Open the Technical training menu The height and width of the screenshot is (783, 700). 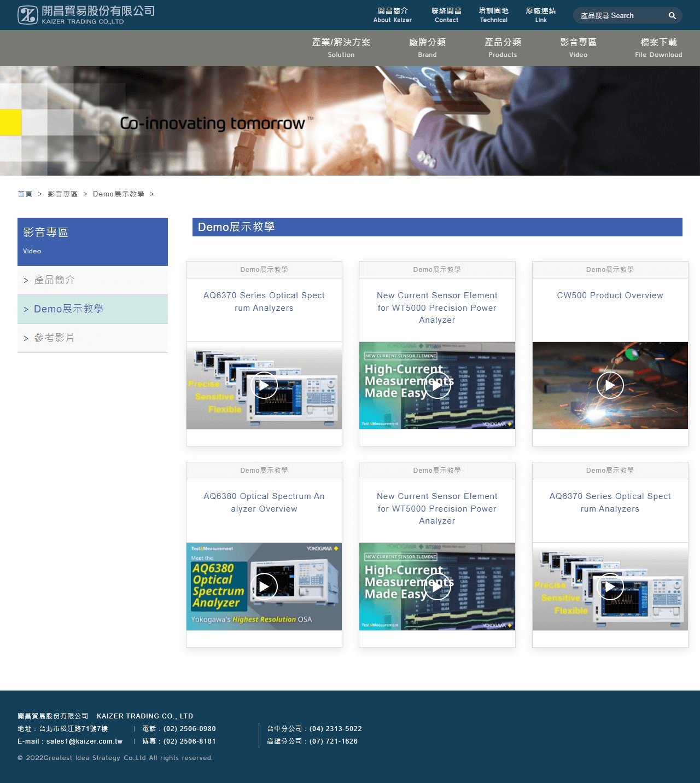493,15
